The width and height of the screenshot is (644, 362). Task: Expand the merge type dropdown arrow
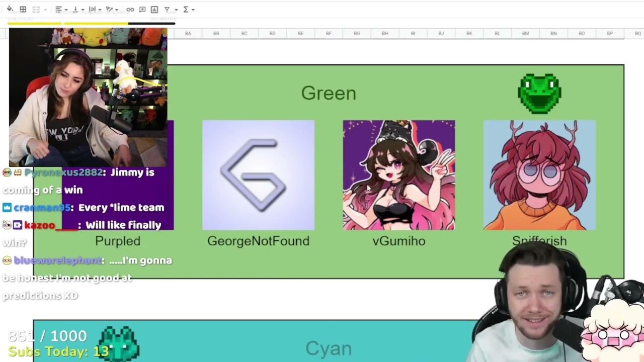(45, 10)
